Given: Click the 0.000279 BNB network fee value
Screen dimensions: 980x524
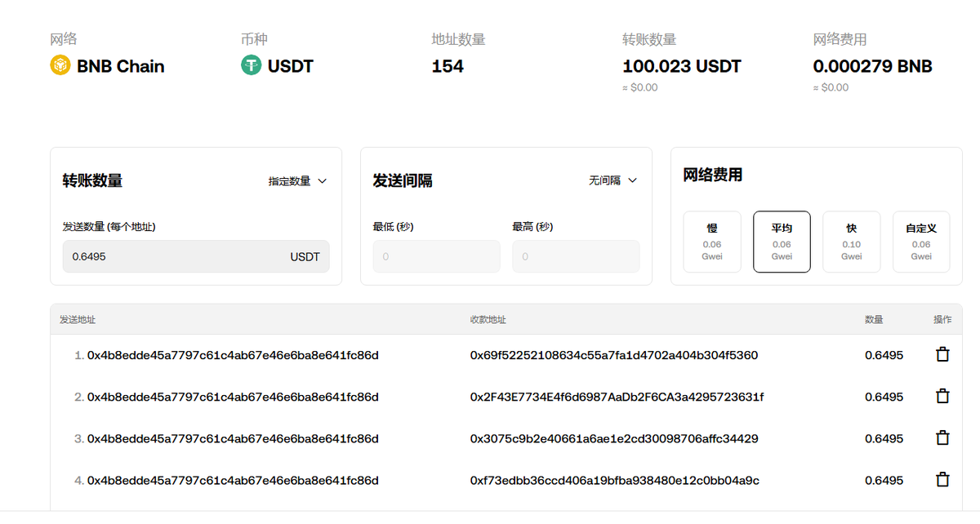Looking at the screenshot, I should [x=872, y=66].
